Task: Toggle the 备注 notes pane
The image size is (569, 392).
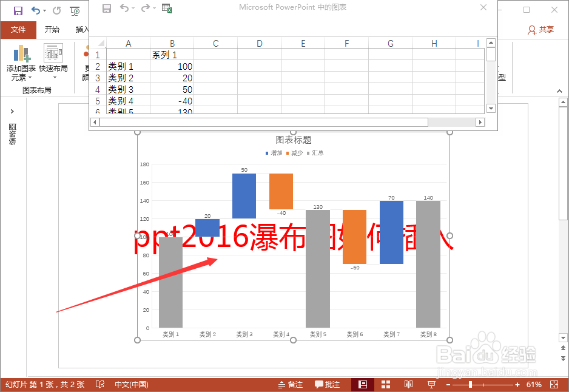Action: [291, 384]
